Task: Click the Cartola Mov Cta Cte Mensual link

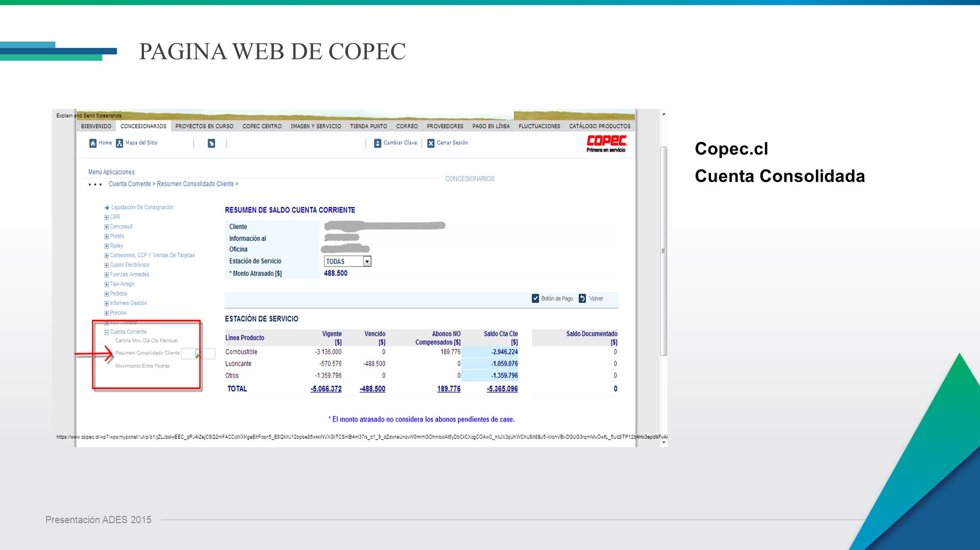Action: pos(146,341)
